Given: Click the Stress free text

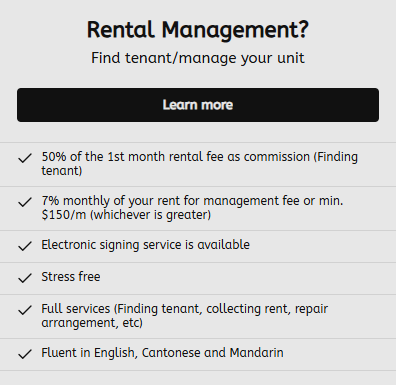Looking at the screenshot, I should pyautogui.click(x=71, y=277).
